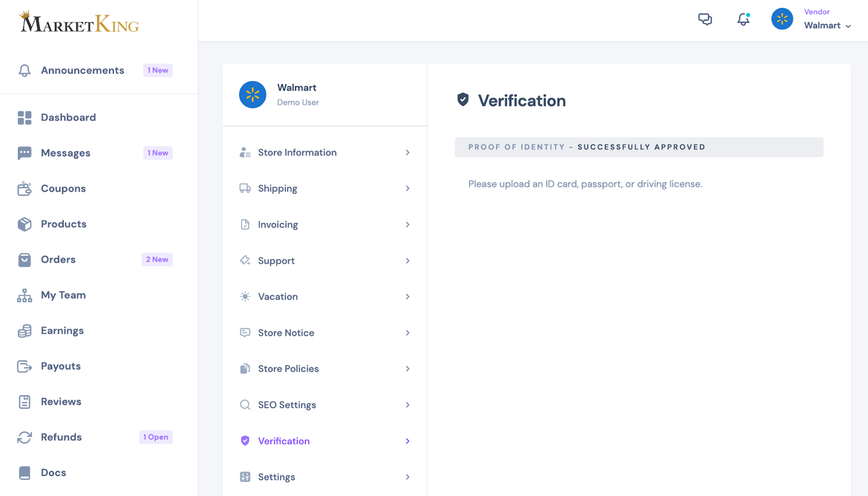
Task: Click the Payouts icon in sidebar
Action: (24, 366)
